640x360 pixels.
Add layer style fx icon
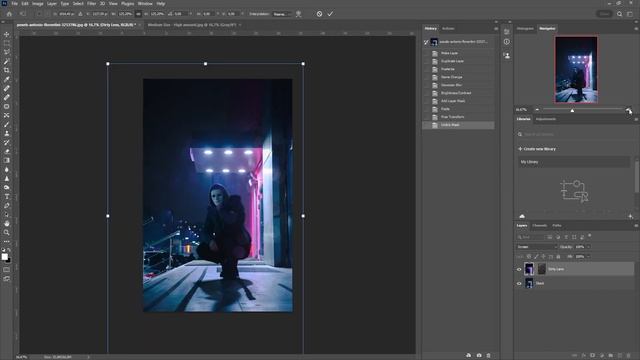tap(583, 356)
